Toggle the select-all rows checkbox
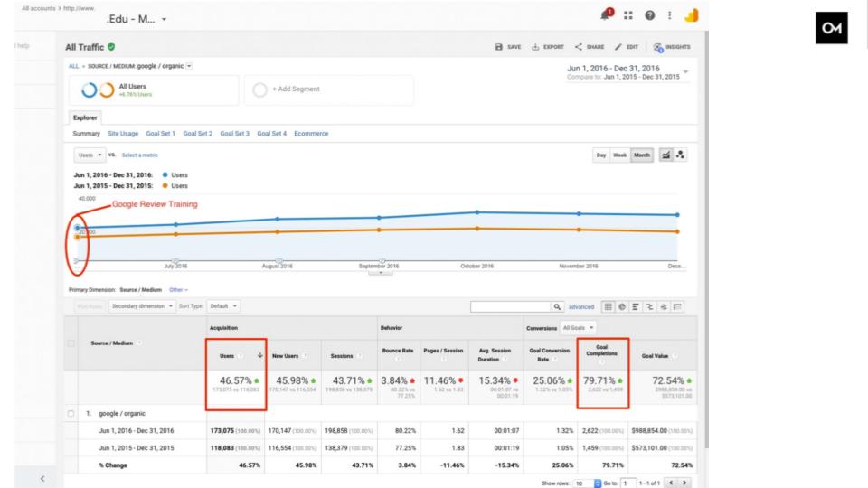The width and height of the screenshot is (868, 488). [x=71, y=343]
